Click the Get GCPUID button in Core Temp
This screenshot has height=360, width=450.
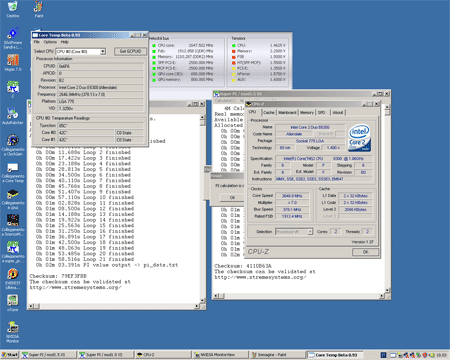pyautogui.click(x=130, y=51)
